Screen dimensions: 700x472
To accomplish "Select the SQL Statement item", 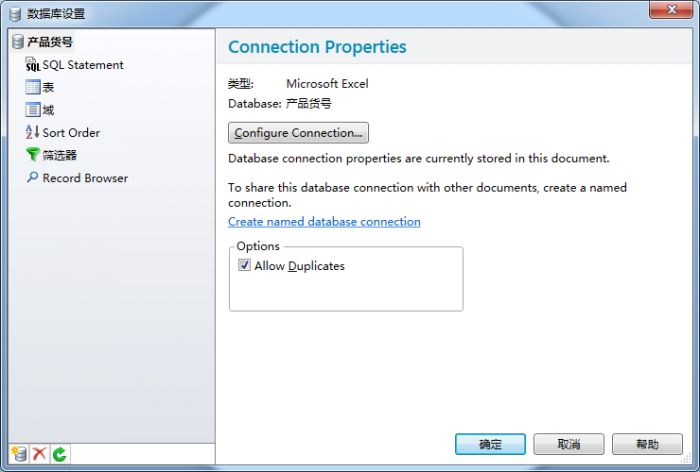I will (x=82, y=65).
